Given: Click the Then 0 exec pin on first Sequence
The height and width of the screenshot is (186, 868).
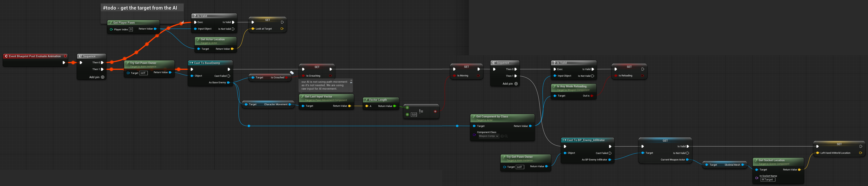Looking at the screenshot, I should click(102, 63).
